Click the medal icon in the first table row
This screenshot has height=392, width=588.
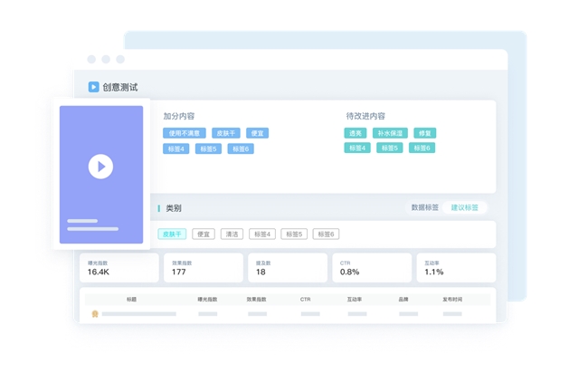[x=95, y=314]
